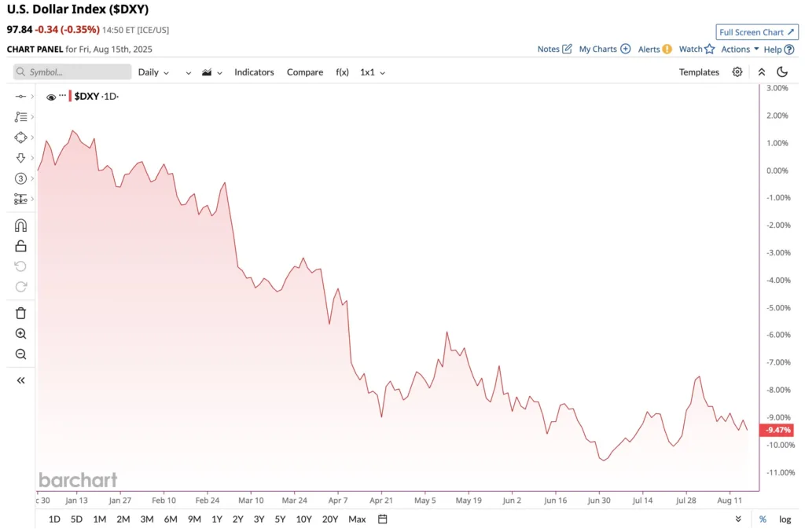Viewport: 805px width, 532px height.
Task: Expand the trend line tool submenu arrow
Action: (x=32, y=97)
